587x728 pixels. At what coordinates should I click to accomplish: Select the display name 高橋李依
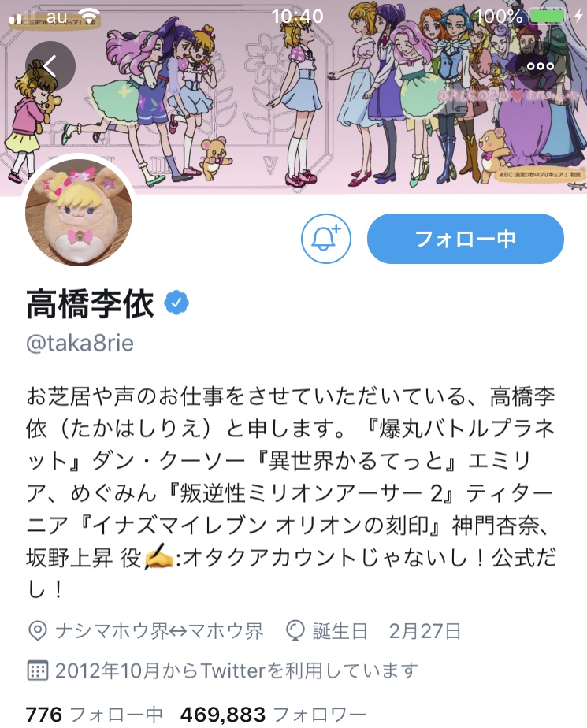tap(90, 303)
